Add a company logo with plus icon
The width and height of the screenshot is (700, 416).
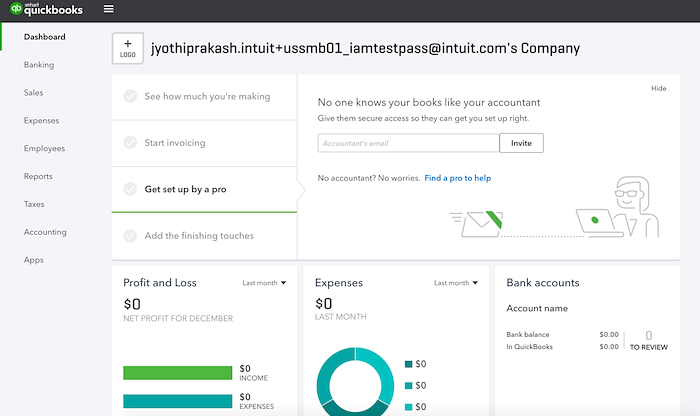pyautogui.click(x=128, y=48)
